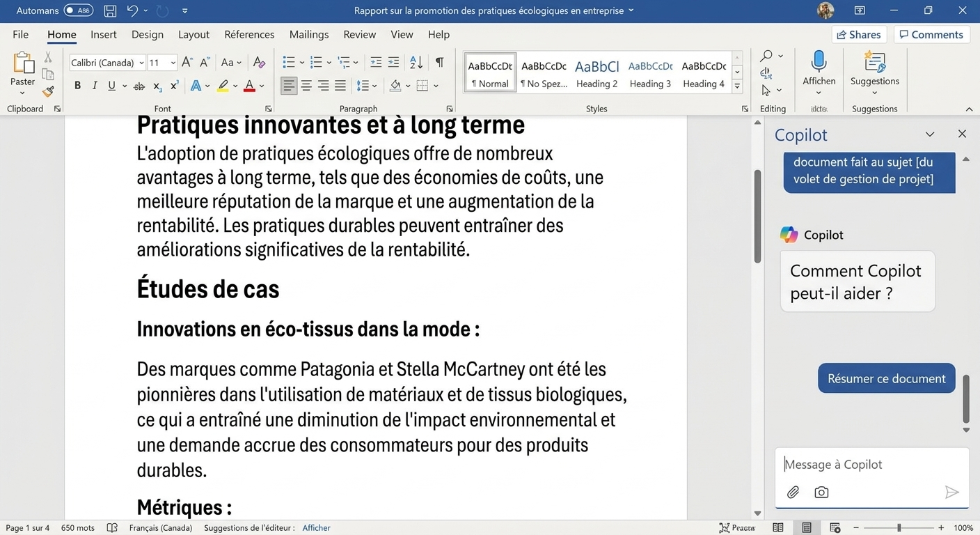Align text to the left
This screenshot has height=535, width=980.
coord(289,86)
